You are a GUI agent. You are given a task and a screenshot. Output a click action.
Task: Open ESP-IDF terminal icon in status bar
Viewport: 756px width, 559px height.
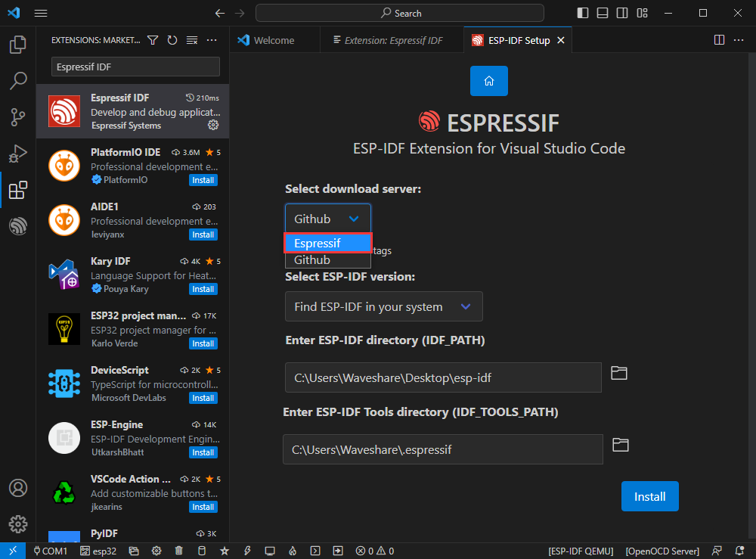pos(315,551)
